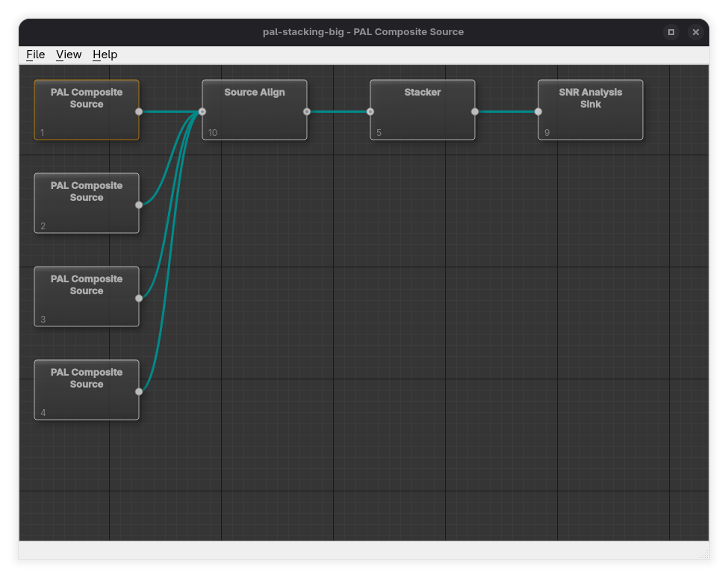Click the Source Align input port
The image size is (728, 578).
pyautogui.click(x=202, y=111)
